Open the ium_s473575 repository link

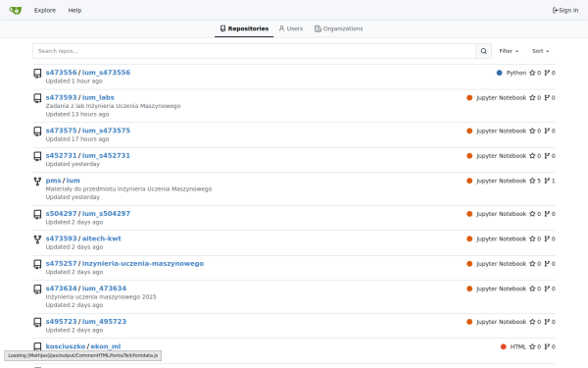[x=106, y=131]
